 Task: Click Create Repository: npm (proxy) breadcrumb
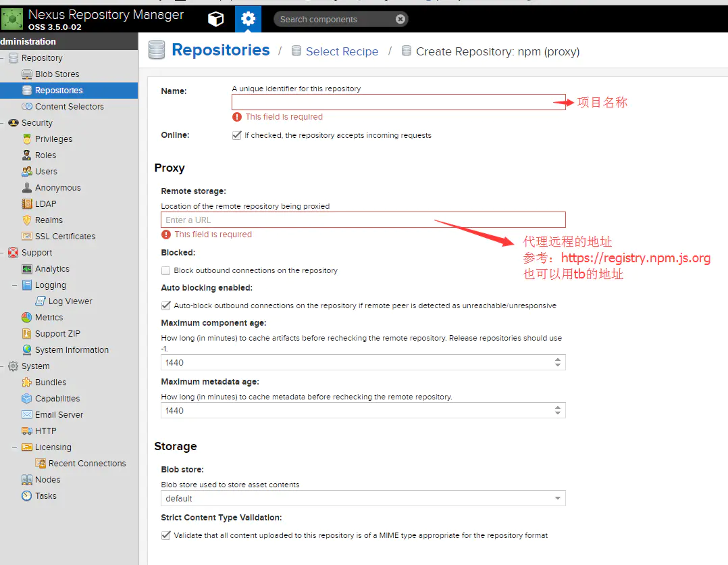click(498, 51)
